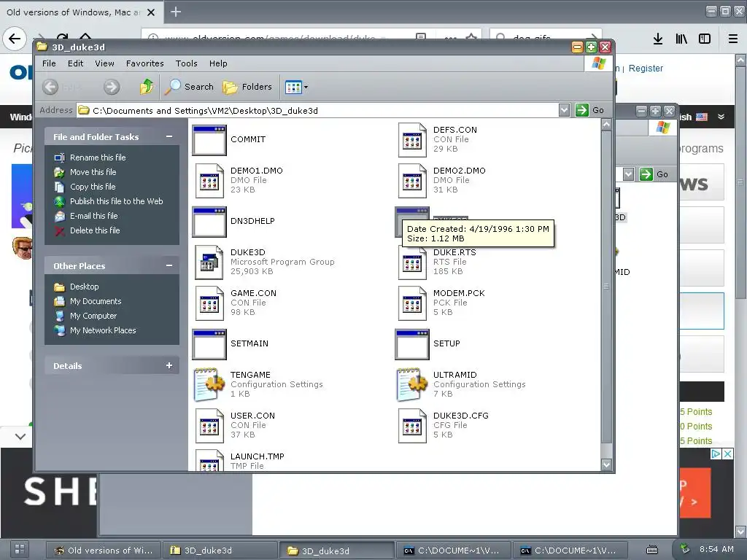Open browser downloads arrow icon
Viewport: 747px width, 560px height.
(658, 39)
